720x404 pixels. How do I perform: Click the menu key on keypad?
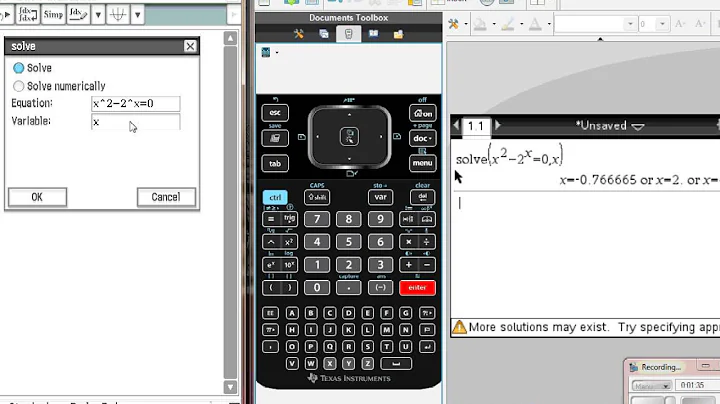(x=422, y=163)
